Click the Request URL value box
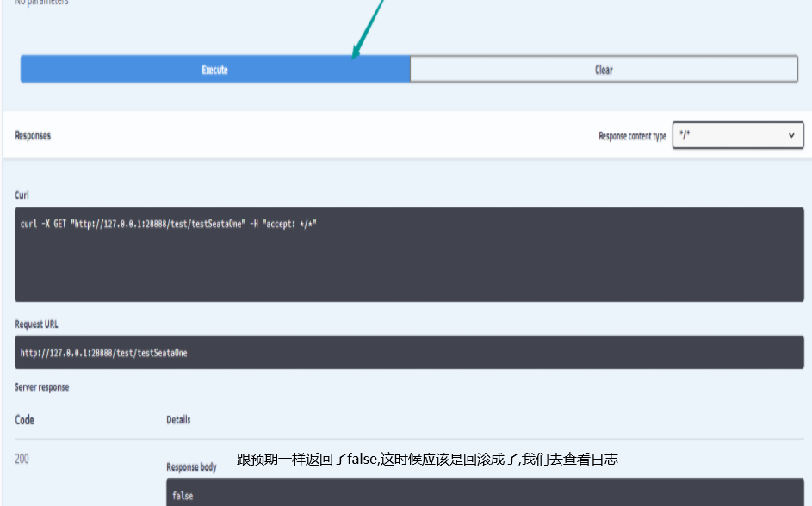 click(x=409, y=353)
